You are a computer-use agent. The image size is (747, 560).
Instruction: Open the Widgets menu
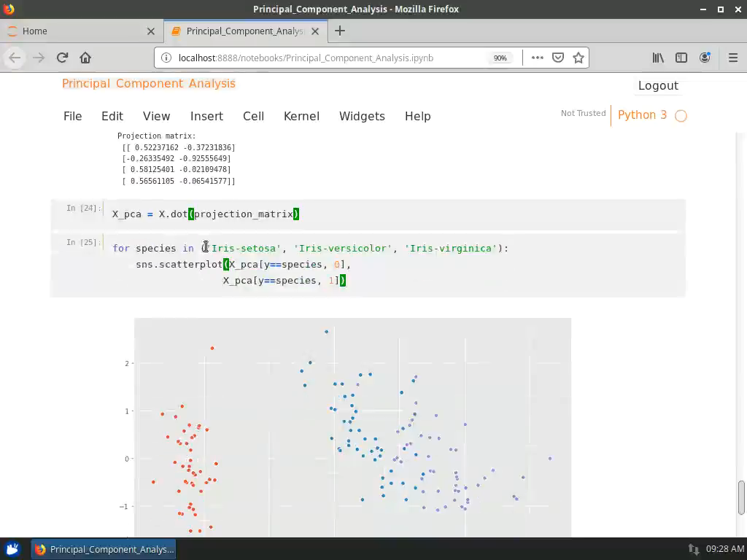click(362, 116)
